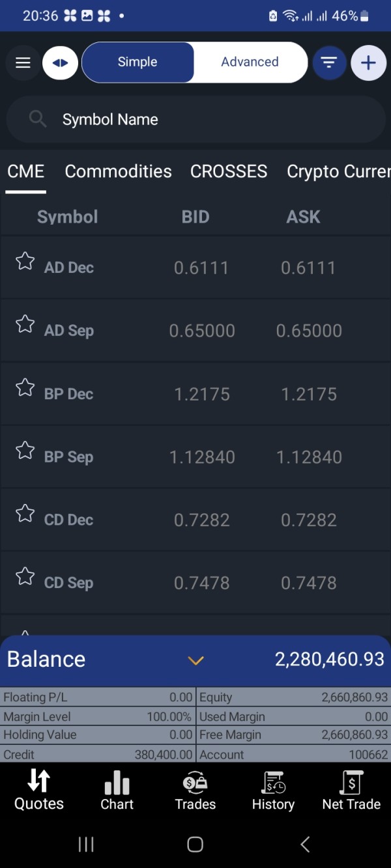Switch to the CROSSES tab

coord(229,171)
